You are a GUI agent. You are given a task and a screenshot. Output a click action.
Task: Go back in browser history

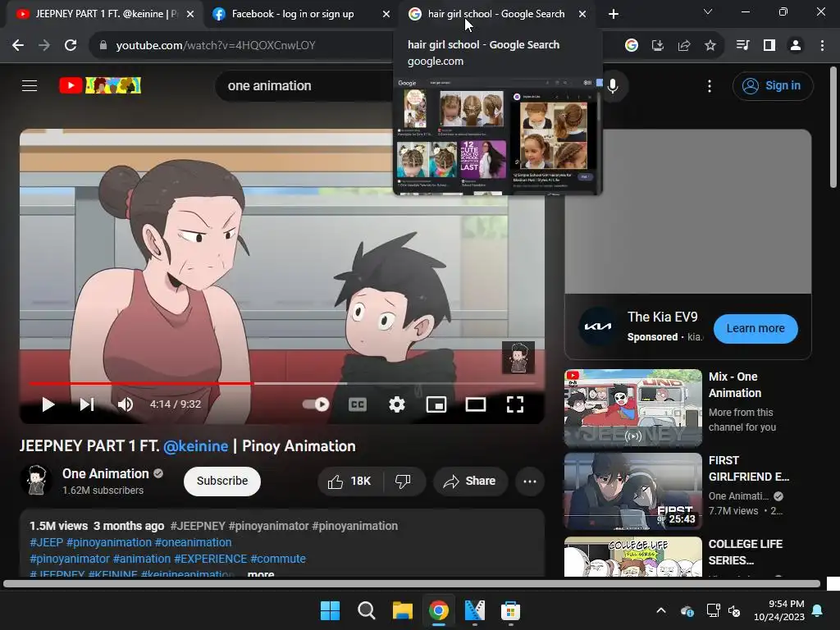(18, 46)
